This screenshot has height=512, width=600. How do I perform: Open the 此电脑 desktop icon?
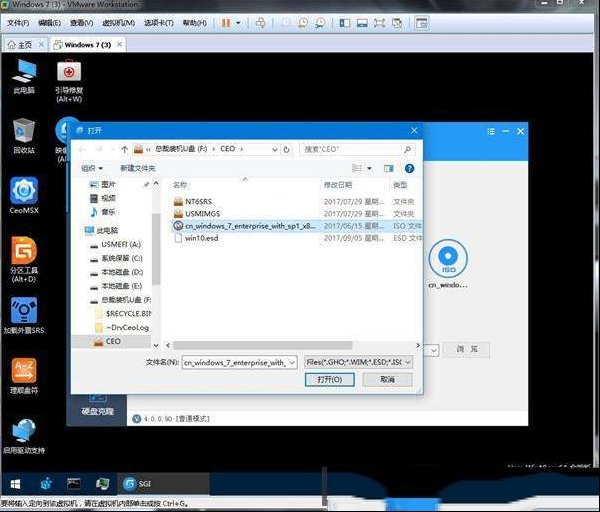pyautogui.click(x=24, y=76)
